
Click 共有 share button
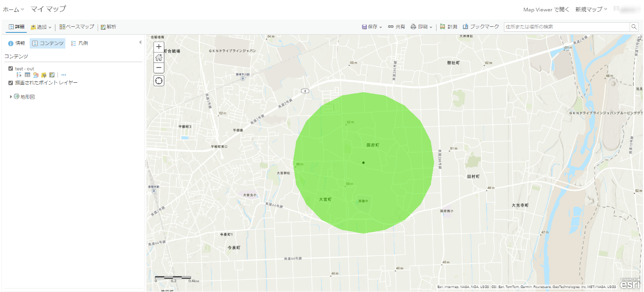pos(396,27)
